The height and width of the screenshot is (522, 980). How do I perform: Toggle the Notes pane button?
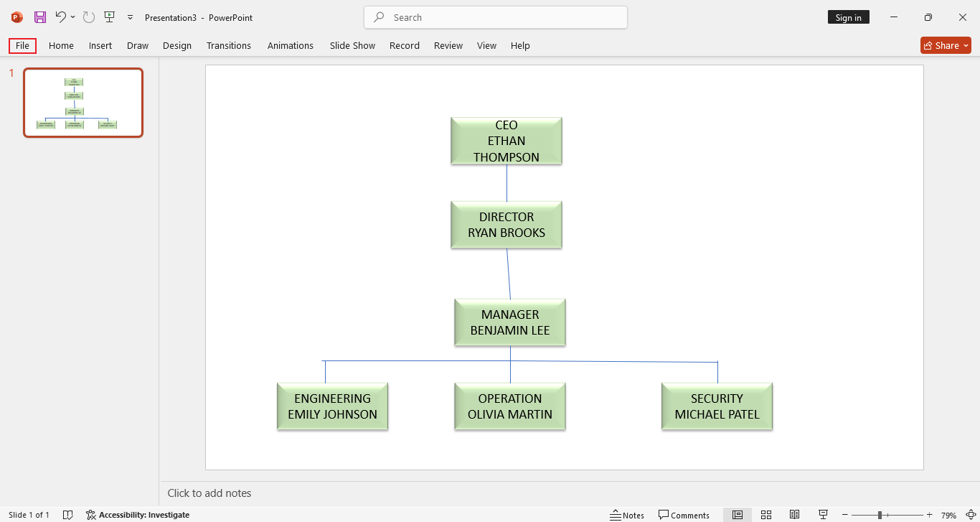pos(627,515)
